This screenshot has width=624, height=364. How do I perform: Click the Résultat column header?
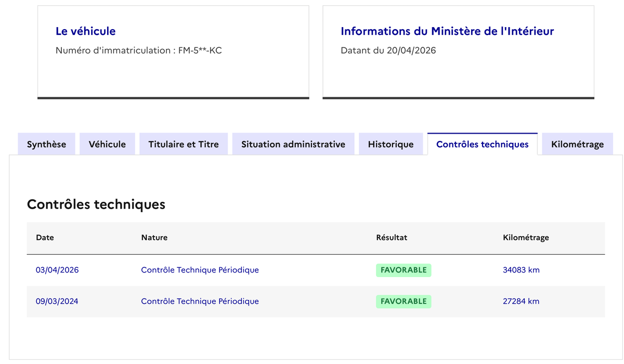click(392, 238)
